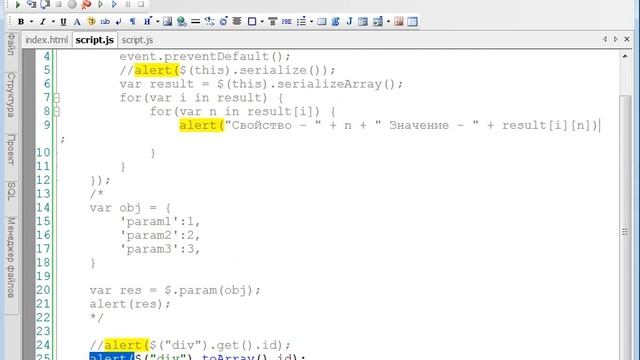Click the 'for(var n in result[i]) {' line
Screen dimensions: 640x360
click(243, 111)
